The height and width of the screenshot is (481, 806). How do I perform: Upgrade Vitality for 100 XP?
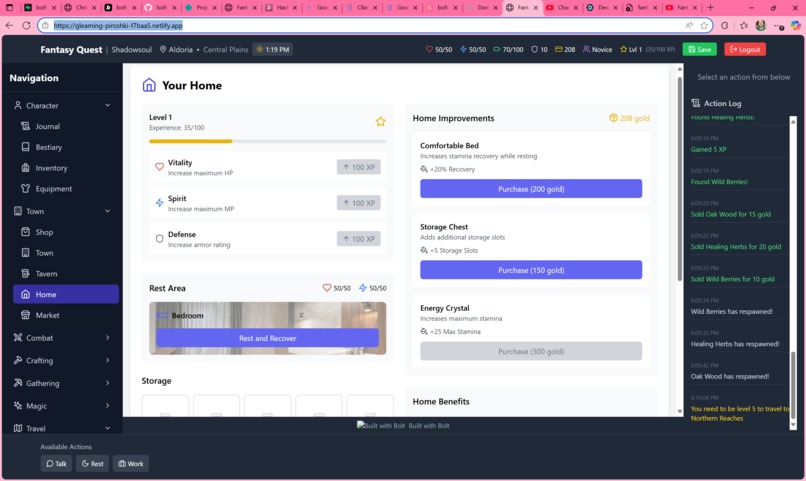tap(358, 167)
